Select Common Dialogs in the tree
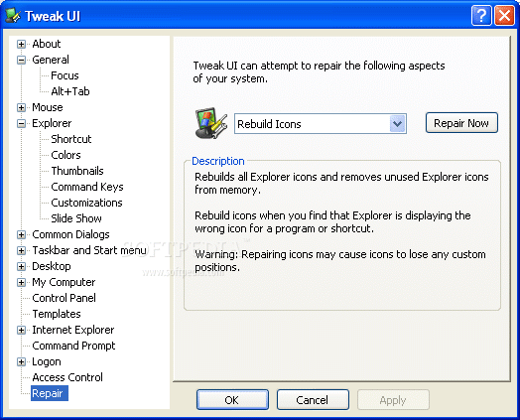This screenshot has width=520, height=420. tap(71, 234)
